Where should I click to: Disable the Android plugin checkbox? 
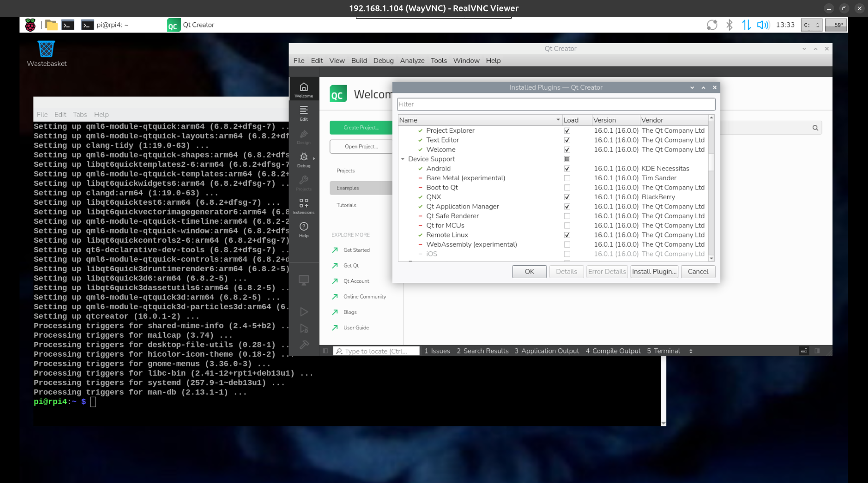(x=567, y=169)
